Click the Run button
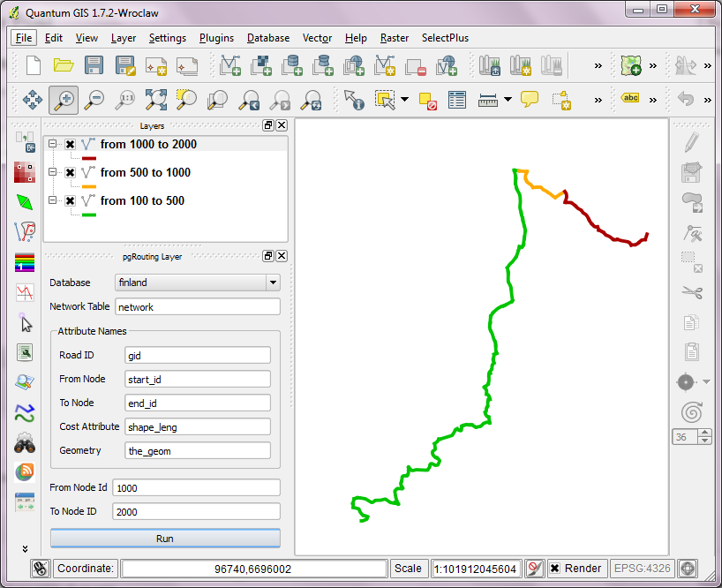Viewport: 722px width, 588px height. 164,539
